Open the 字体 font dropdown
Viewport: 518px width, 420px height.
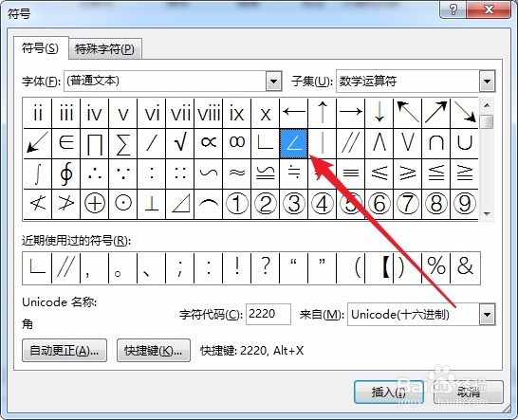274,82
